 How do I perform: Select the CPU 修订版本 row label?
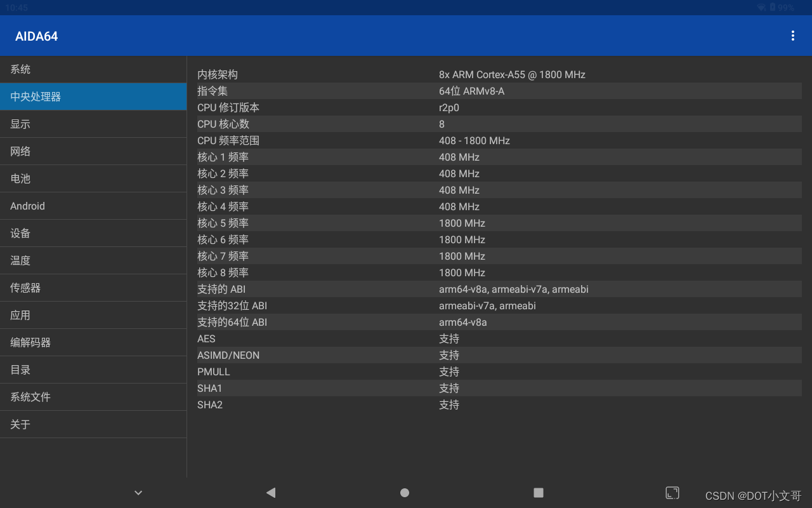tap(228, 107)
